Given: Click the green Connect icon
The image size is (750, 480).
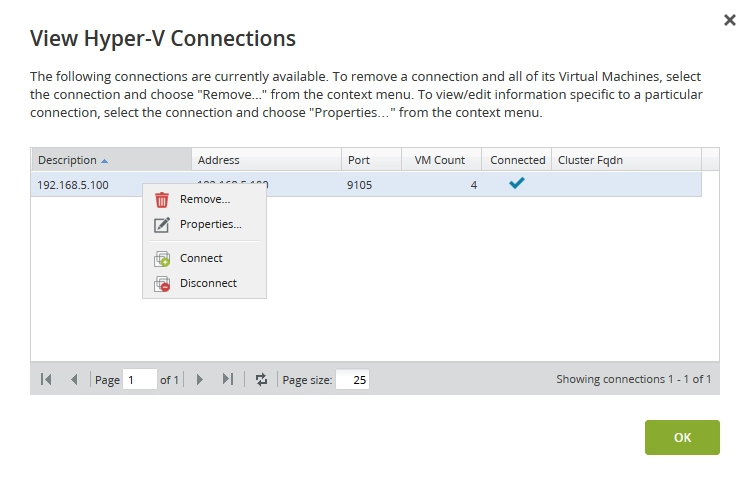Looking at the screenshot, I should coord(162,259).
